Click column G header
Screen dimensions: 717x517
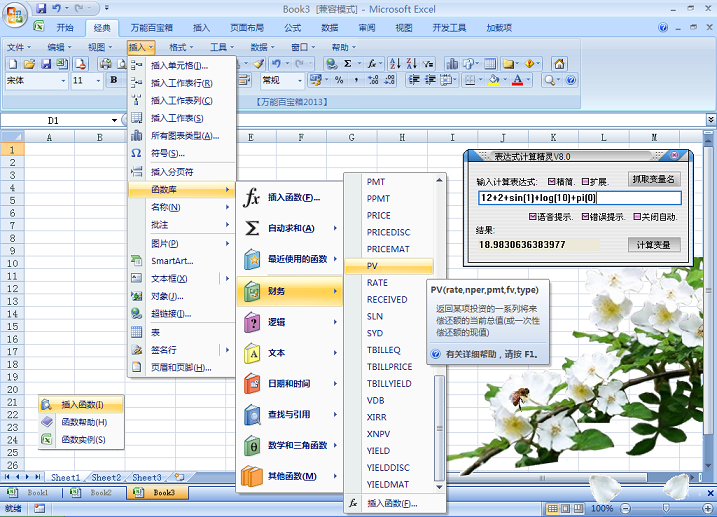click(x=351, y=137)
